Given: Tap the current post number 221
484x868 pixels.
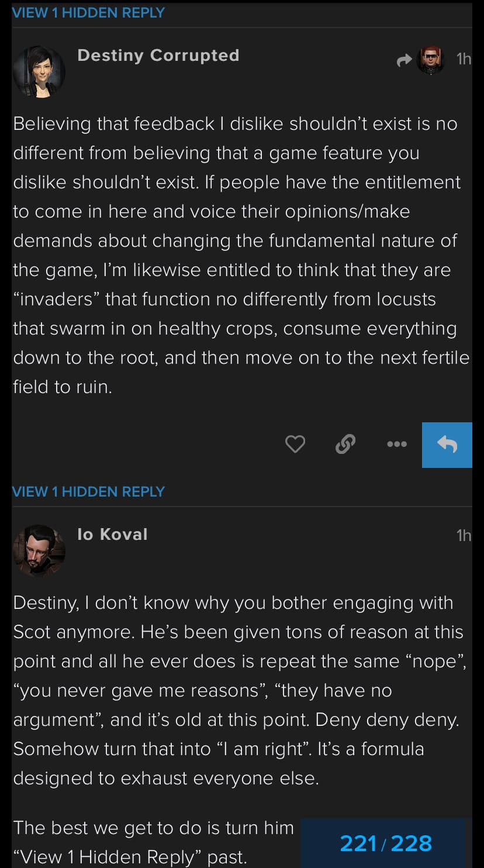Looking at the screenshot, I should click(x=359, y=843).
